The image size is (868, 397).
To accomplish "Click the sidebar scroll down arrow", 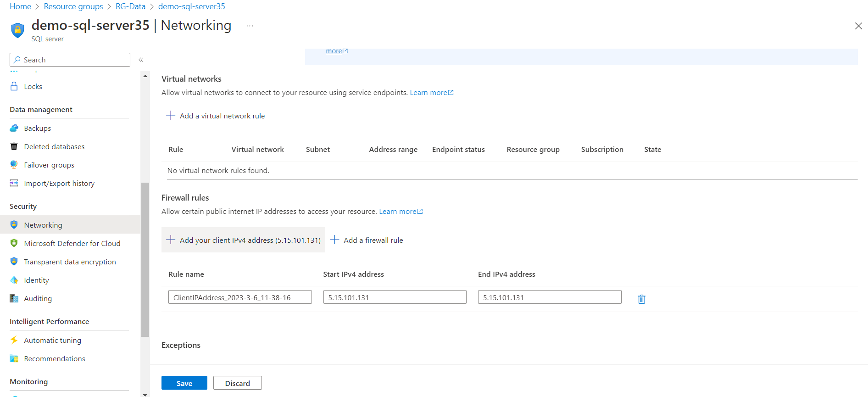I will click(x=145, y=394).
